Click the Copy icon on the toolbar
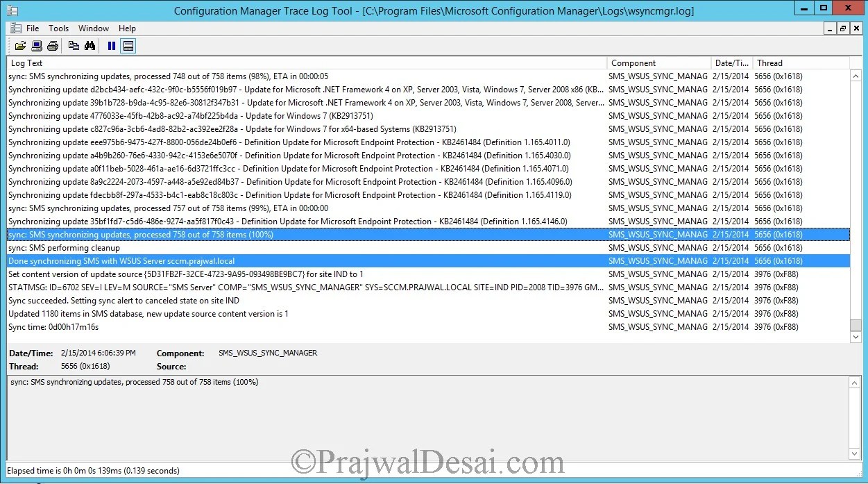 coord(74,45)
